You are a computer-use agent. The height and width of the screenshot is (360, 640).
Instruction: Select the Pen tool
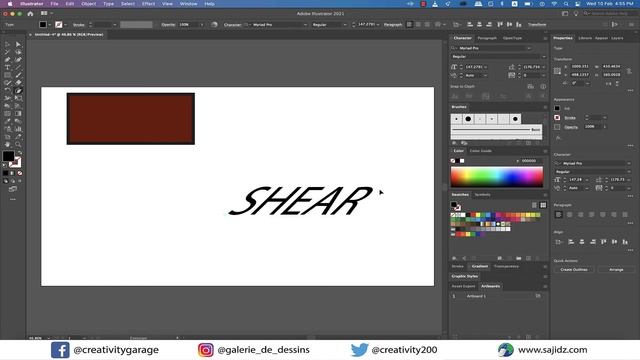coord(7,60)
